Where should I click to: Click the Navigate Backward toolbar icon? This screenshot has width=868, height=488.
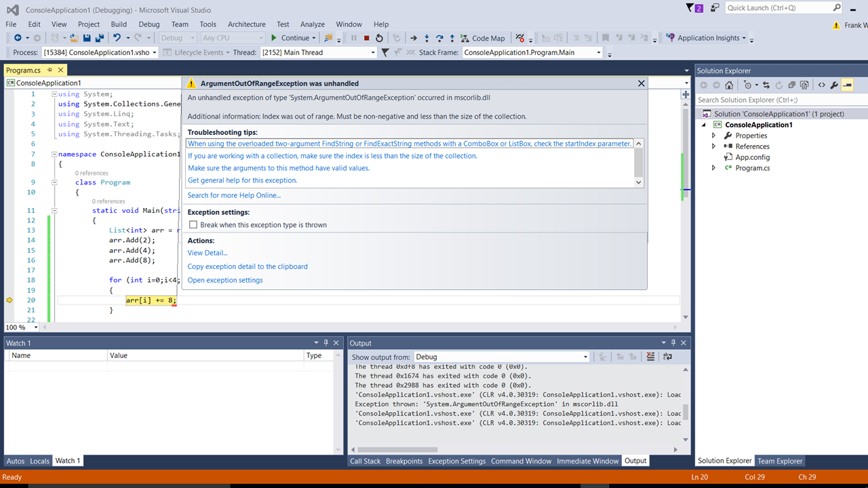pos(18,38)
